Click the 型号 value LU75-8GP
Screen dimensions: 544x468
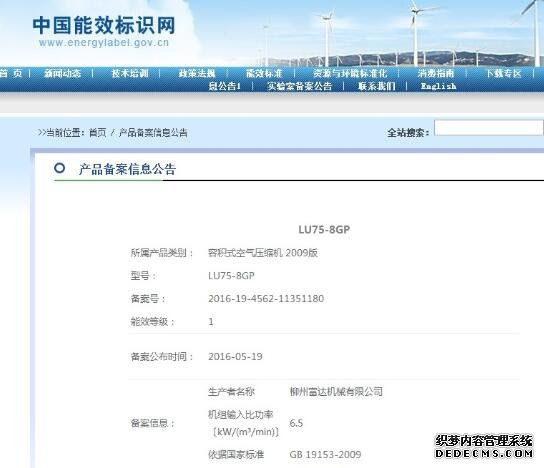click(231, 276)
